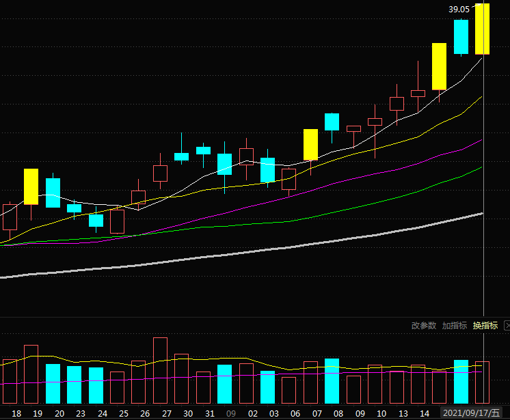Click the last red volume bar on 09/17

pyautogui.click(x=483, y=382)
